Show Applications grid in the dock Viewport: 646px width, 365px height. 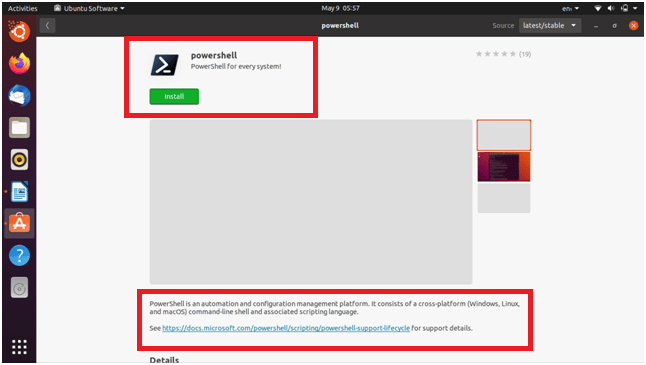click(19, 347)
